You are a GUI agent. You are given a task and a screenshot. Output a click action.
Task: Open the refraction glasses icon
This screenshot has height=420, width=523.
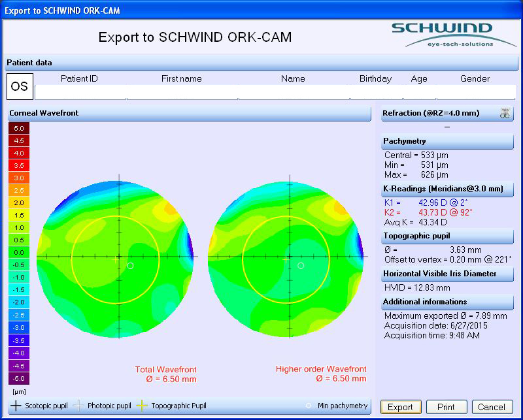point(505,113)
